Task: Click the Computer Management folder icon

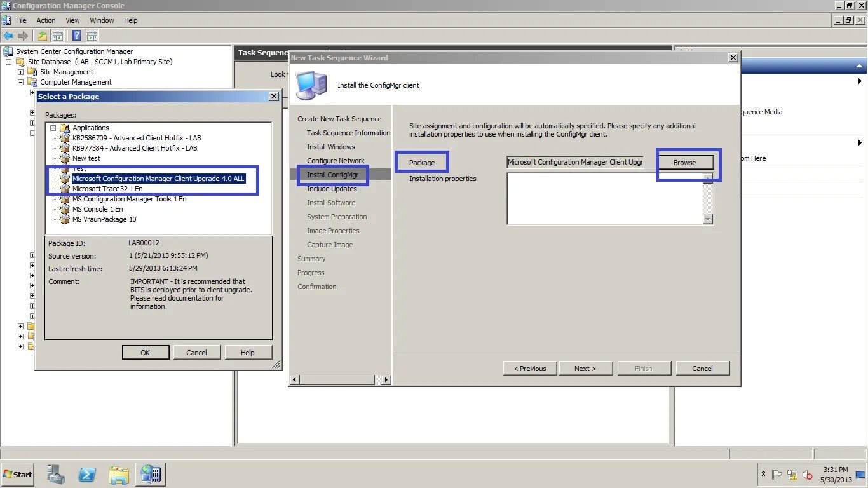Action: coord(32,82)
